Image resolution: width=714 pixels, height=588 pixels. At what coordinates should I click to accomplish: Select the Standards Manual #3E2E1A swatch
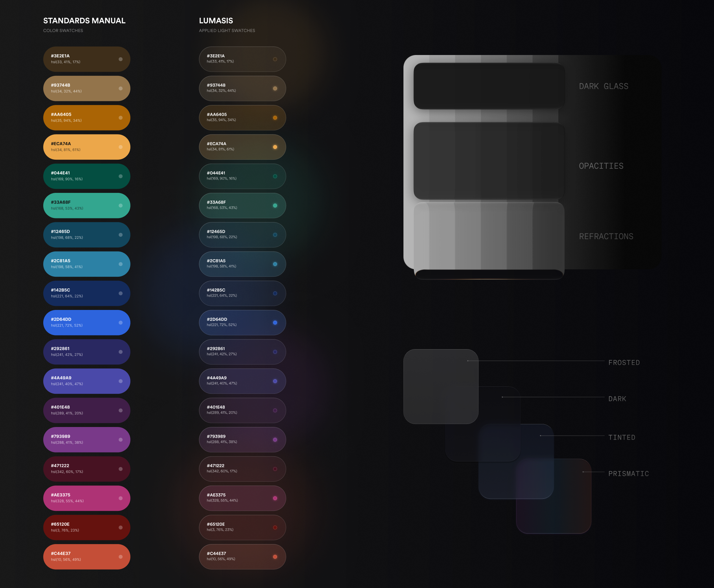[87, 59]
